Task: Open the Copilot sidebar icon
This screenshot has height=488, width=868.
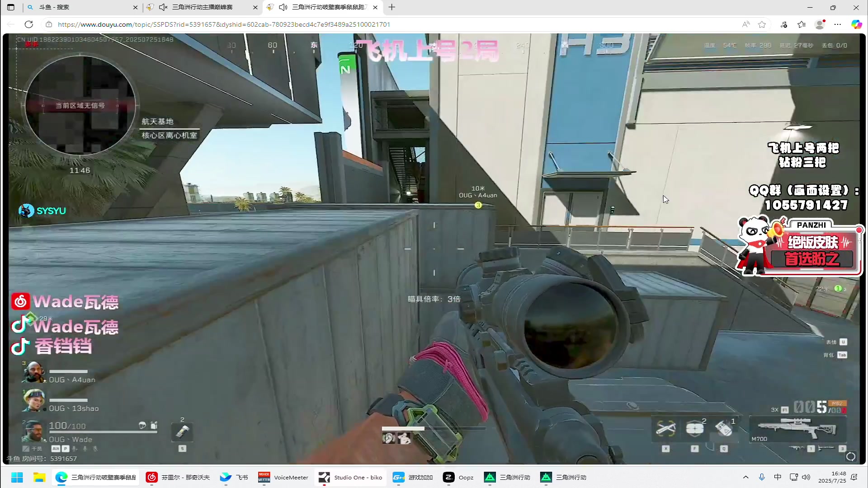Action: click(x=856, y=24)
